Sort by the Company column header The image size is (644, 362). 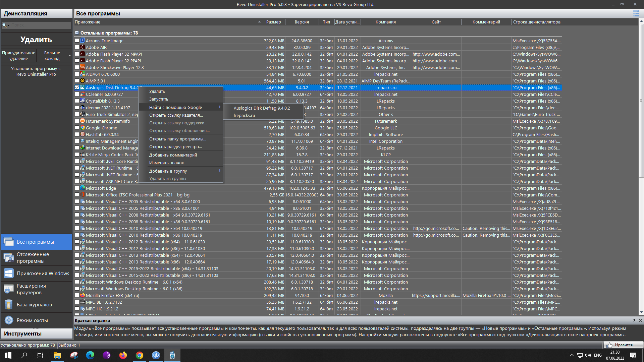[386, 22]
